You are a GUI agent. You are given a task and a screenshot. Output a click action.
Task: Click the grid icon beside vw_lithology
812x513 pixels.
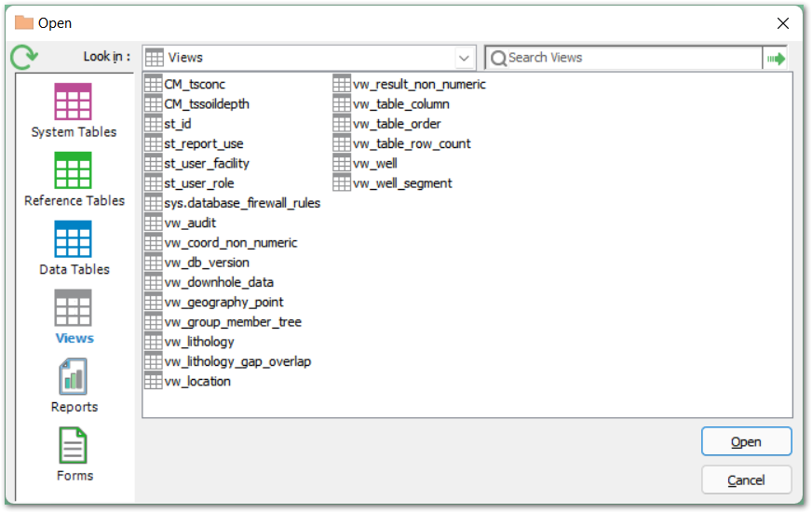tap(154, 342)
